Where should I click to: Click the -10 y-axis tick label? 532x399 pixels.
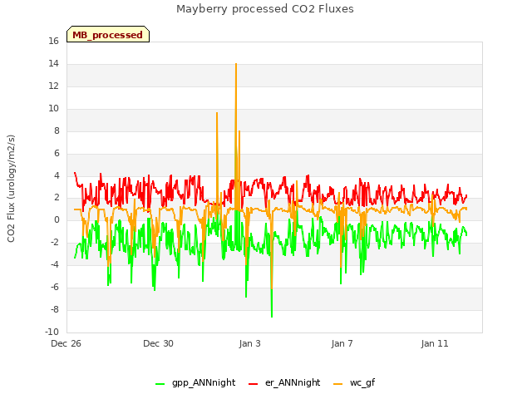coord(52,332)
